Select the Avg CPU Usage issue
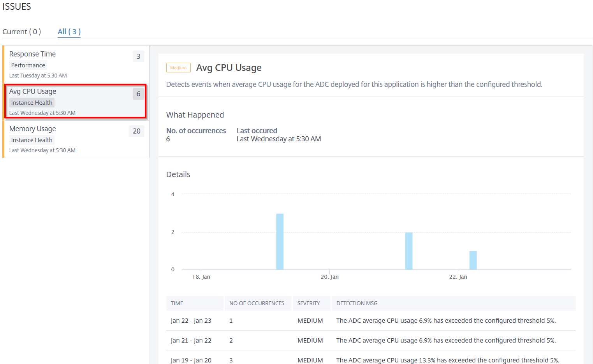 76,101
